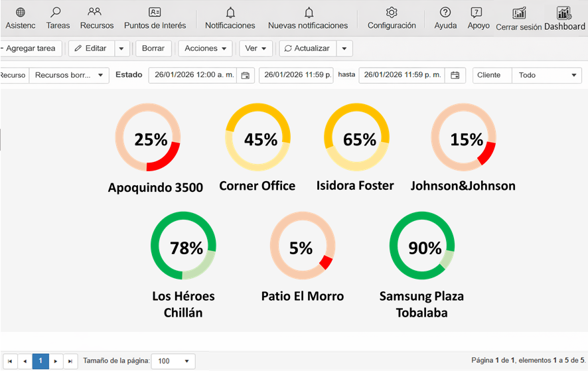Click the Borrar button

(153, 48)
